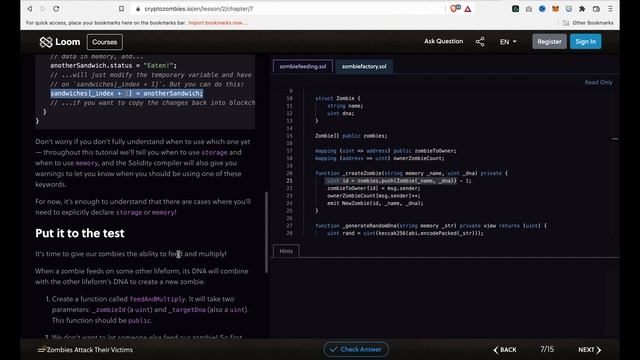Reload the current page
The width and height of the screenshot is (640, 360).
(56, 9)
